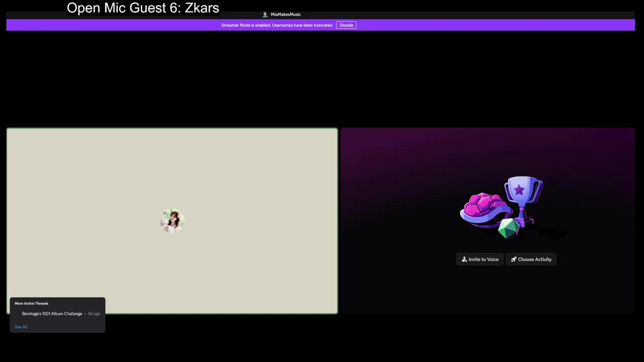Open the Choose Activity menu
This screenshot has width=644, height=362.
(x=531, y=259)
